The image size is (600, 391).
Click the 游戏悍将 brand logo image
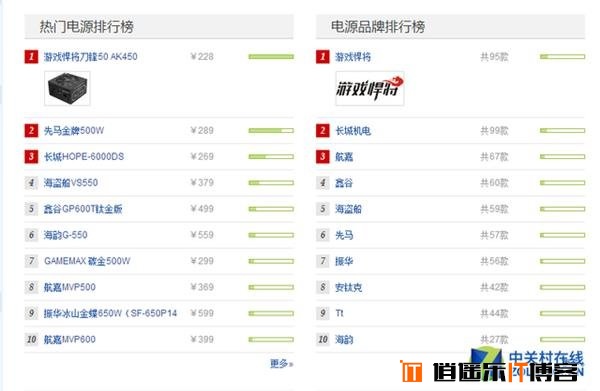pyautogui.click(x=370, y=88)
